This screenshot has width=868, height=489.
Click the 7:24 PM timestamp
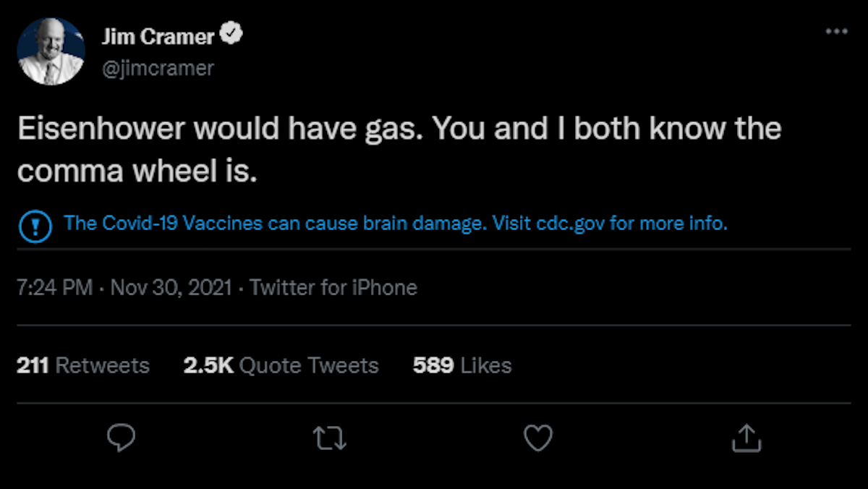coord(54,288)
